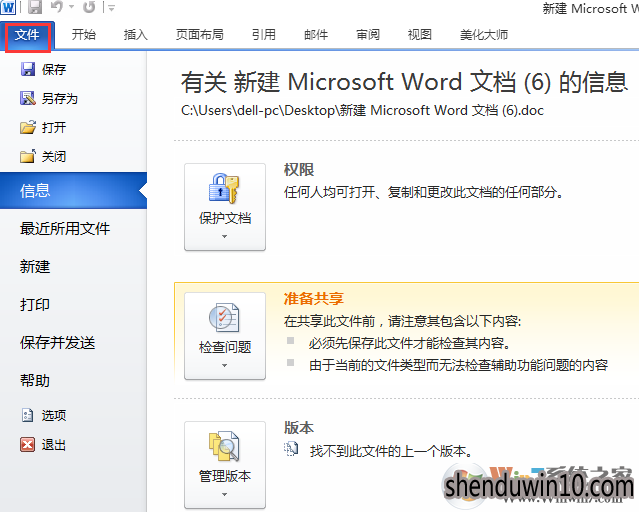
Task: Select the 信息 section in the sidebar
Action: [x=73, y=190]
